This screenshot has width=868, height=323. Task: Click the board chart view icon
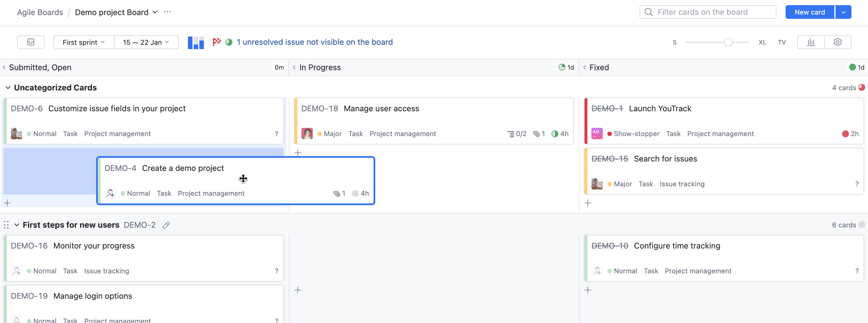pos(196,43)
